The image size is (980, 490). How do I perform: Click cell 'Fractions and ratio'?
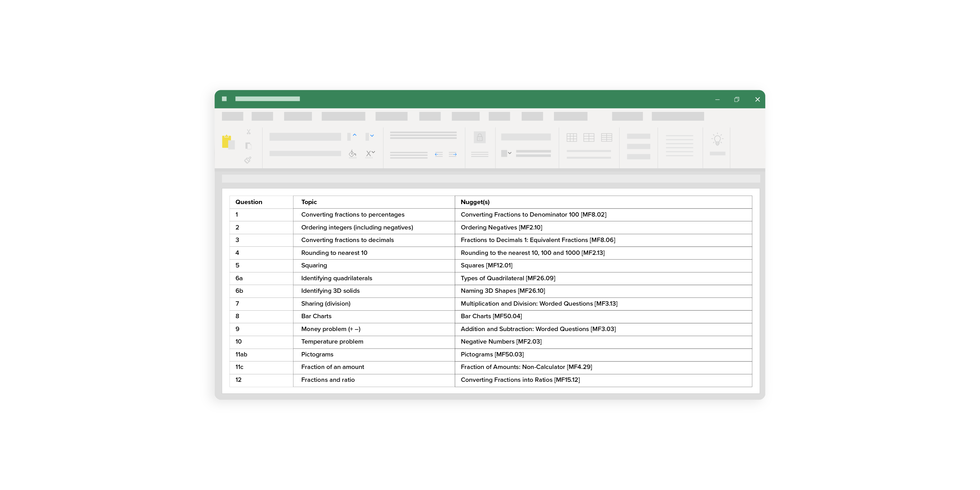tap(374, 381)
